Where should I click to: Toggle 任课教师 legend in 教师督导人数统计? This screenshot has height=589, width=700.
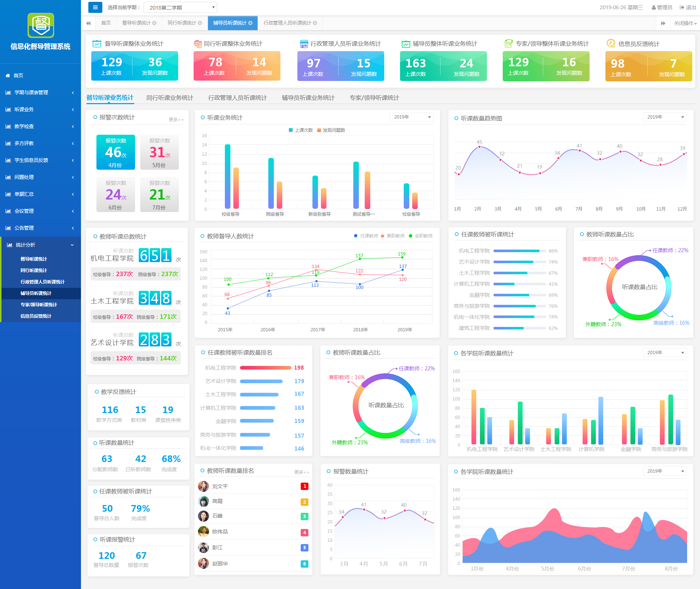tap(366, 236)
